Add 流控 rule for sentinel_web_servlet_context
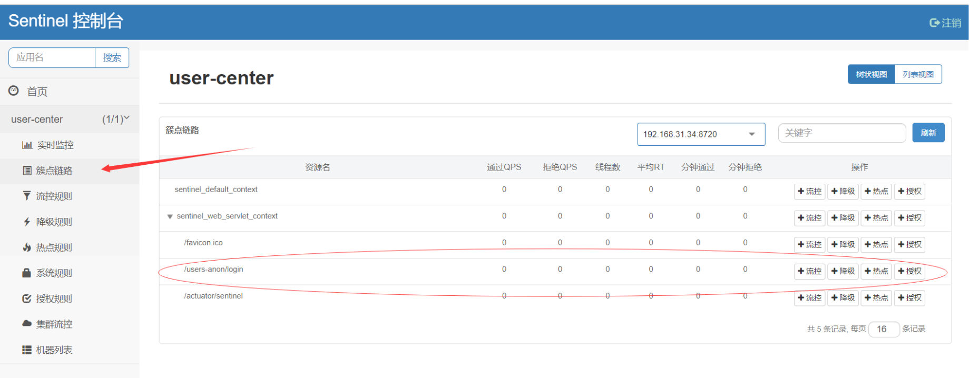This screenshot has height=378, width=980. coord(810,218)
